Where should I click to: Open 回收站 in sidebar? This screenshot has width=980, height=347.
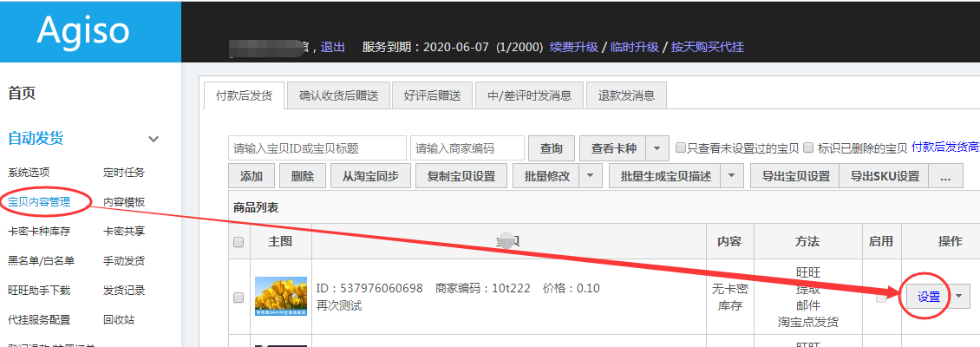[119, 319]
